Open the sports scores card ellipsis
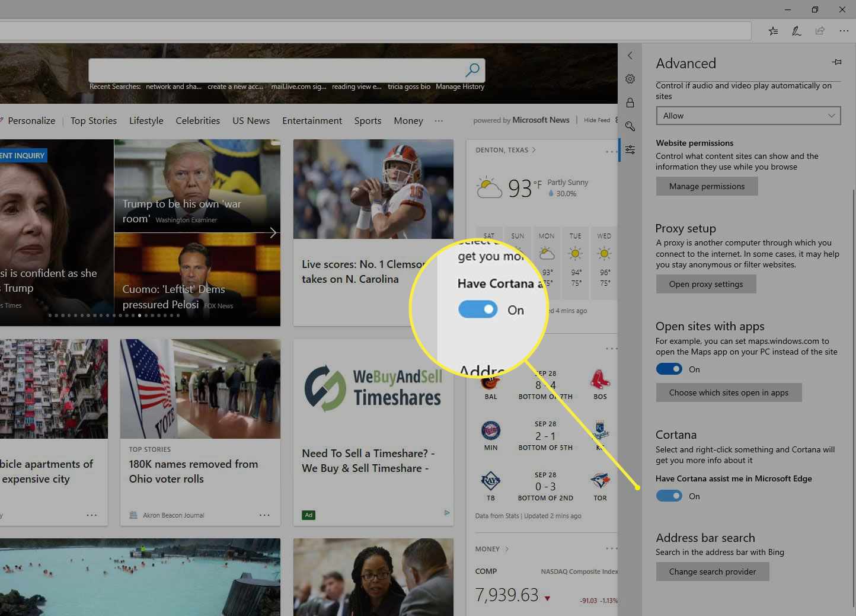 tap(611, 349)
